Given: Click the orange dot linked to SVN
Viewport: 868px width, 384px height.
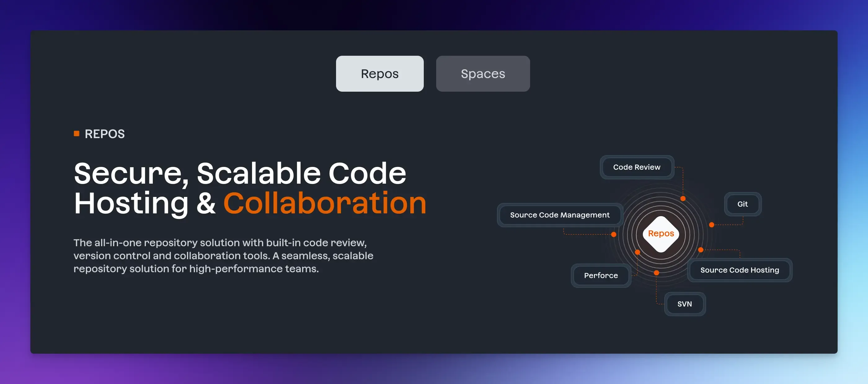Looking at the screenshot, I should [x=656, y=273].
